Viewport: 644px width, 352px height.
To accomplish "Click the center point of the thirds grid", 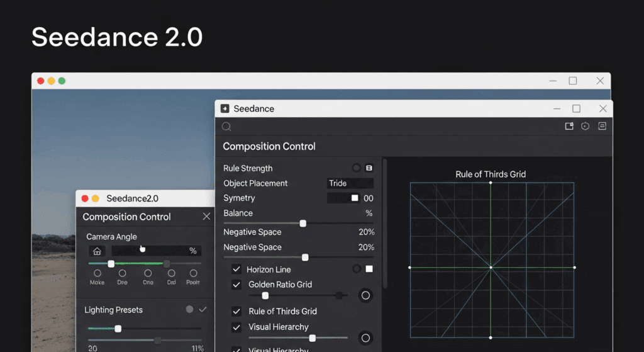I will (x=491, y=268).
